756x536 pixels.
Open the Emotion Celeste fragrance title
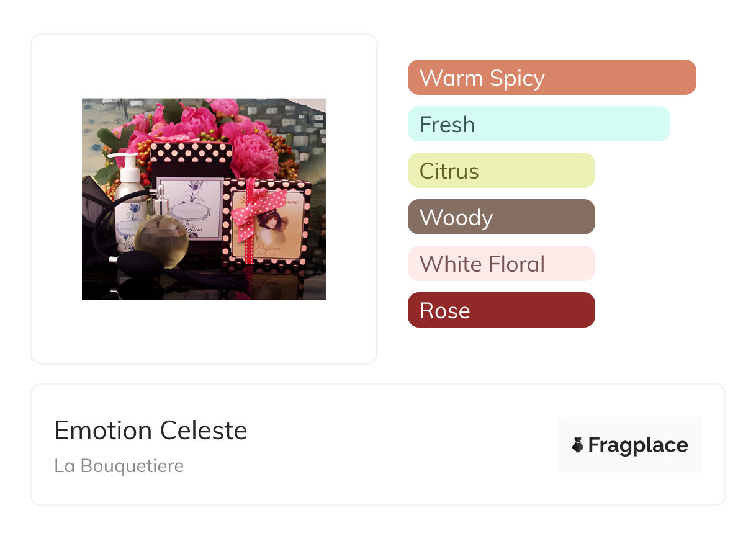tap(151, 431)
